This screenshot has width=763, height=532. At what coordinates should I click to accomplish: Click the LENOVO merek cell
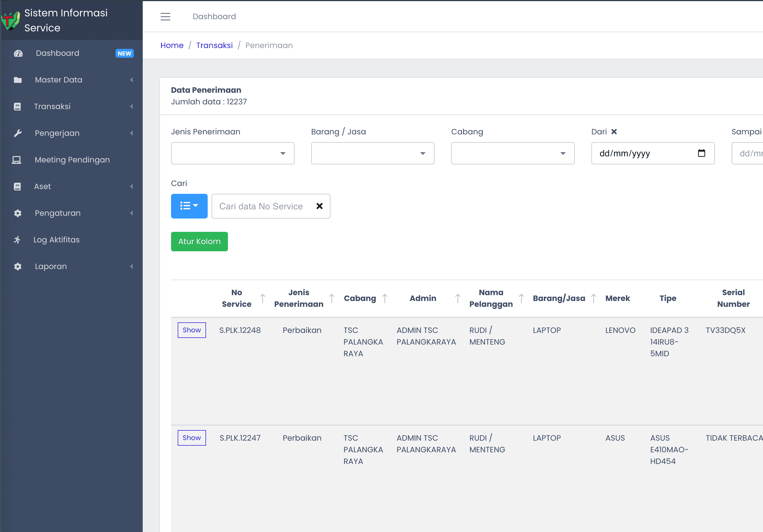620,330
